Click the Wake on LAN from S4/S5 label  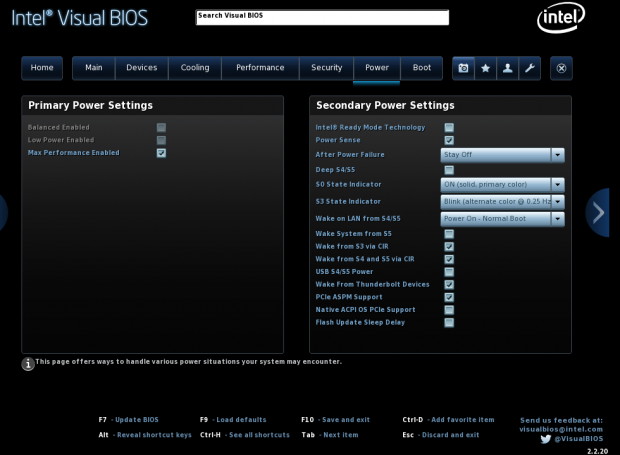pos(358,219)
